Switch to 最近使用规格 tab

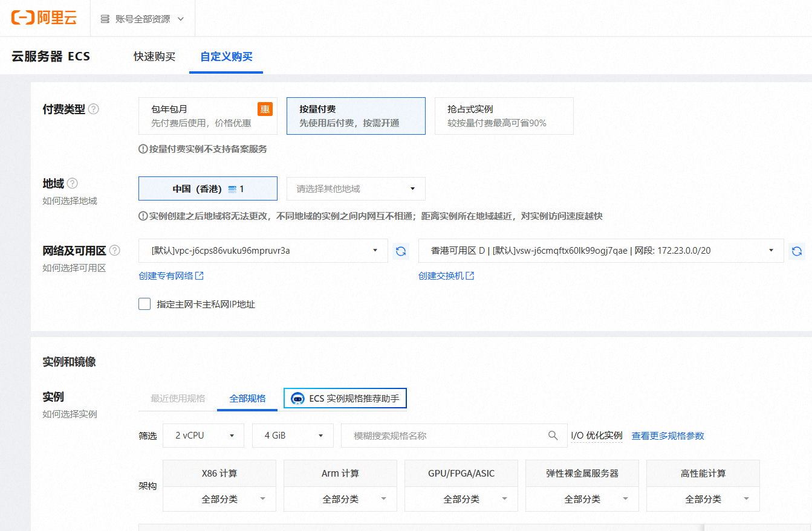point(178,399)
